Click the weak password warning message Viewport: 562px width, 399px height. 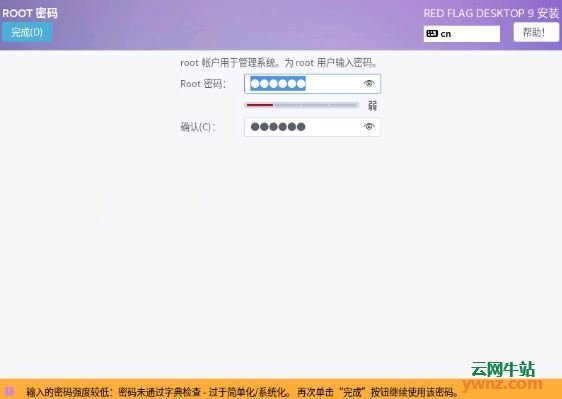243,392
